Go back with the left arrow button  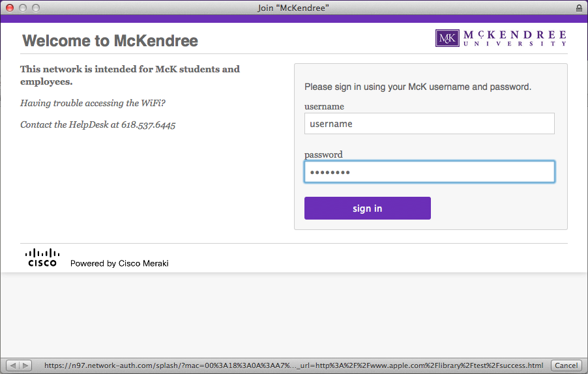coord(13,366)
